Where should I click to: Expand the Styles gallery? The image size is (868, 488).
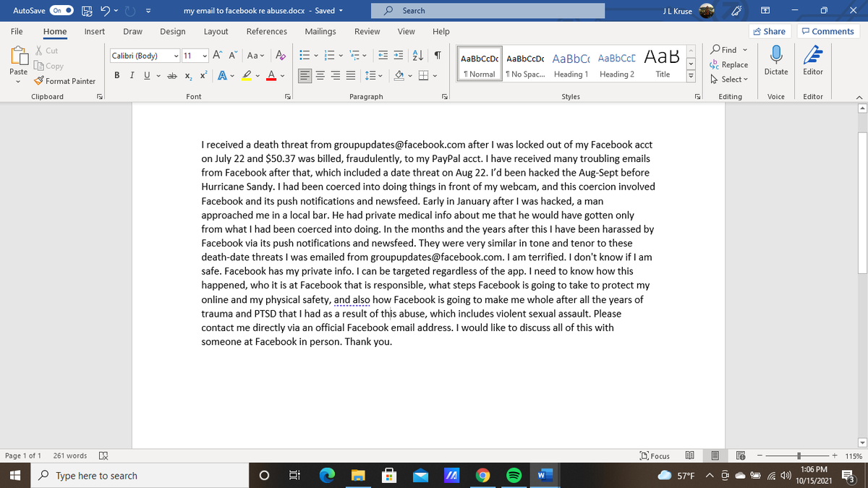coord(690,77)
